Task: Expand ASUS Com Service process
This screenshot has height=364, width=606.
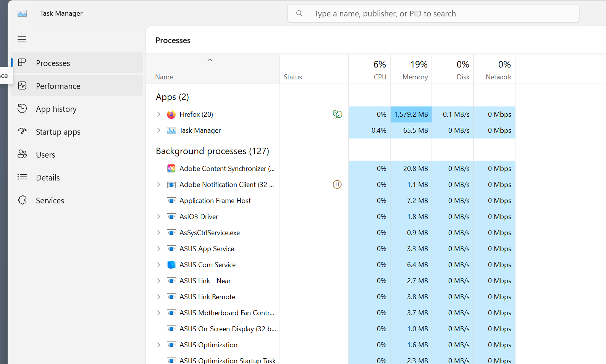Action: pos(159,265)
